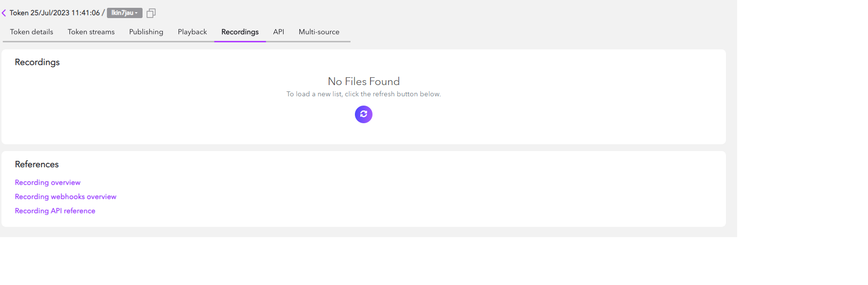The image size is (868, 285).
Task: Open the Token details tab
Action: [x=32, y=32]
